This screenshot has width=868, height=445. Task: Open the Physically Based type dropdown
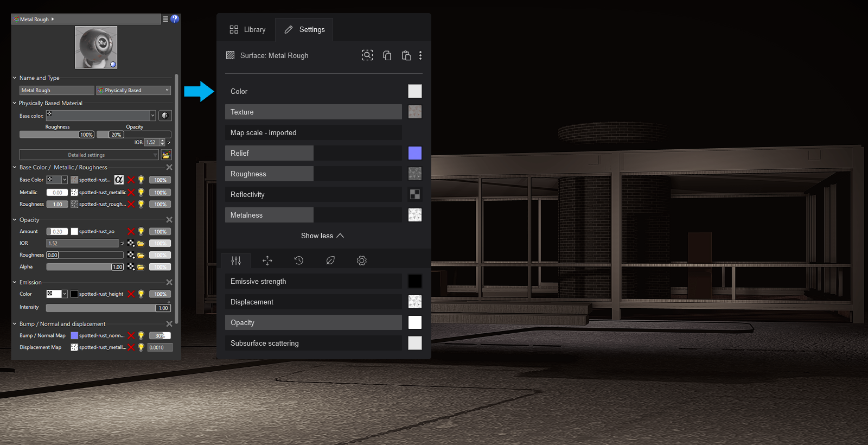click(133, 91)
